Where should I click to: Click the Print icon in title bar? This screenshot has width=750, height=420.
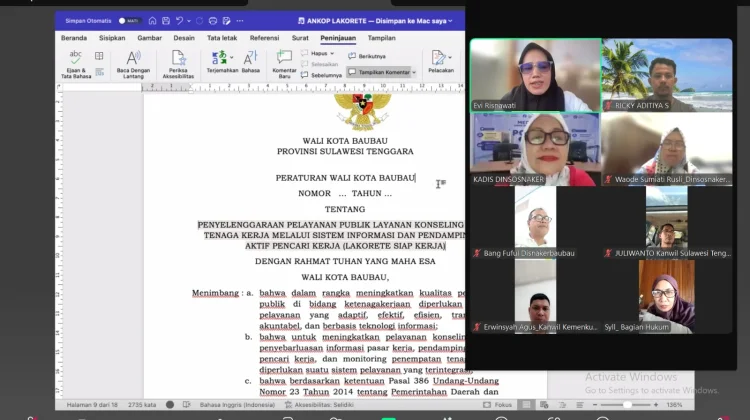coord(213,21)
